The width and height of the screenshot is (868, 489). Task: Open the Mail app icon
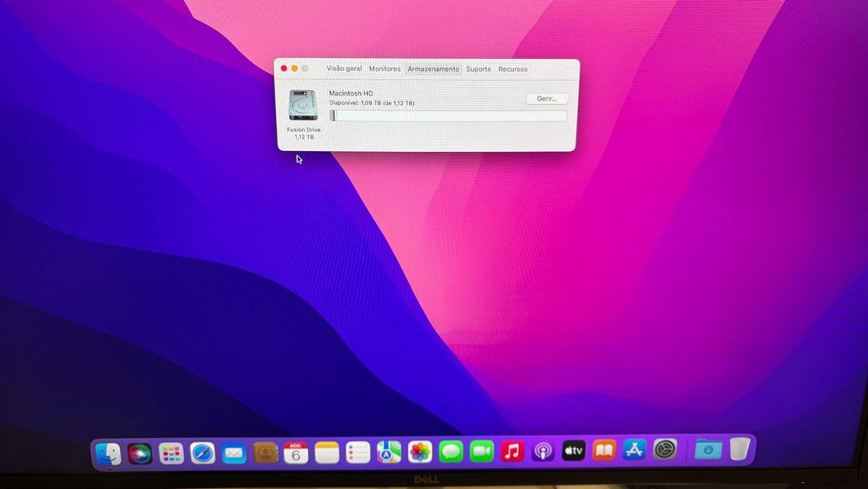click(x=234, y=453)
